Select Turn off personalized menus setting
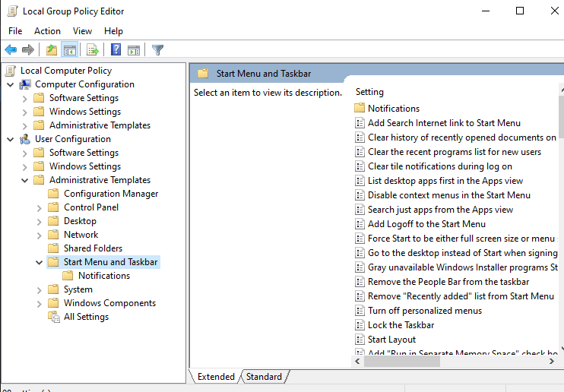Image resolution: width=564 pixels, height=392 pixels. [x=424, y=311]
